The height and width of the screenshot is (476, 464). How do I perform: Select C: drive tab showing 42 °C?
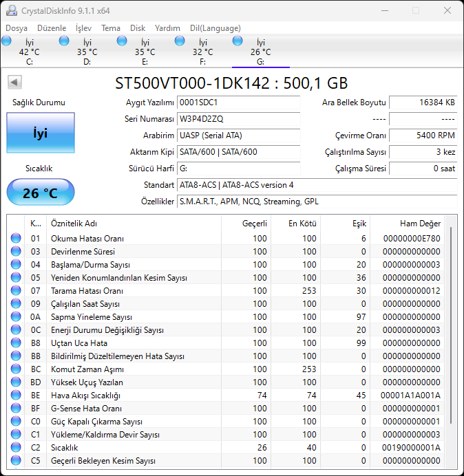coord(29,52)
